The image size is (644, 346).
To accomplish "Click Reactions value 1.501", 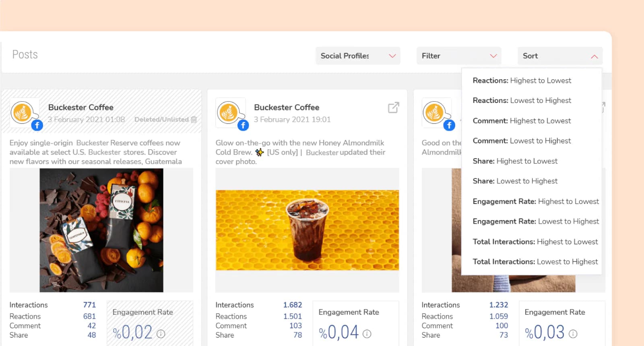I will 293,316.
